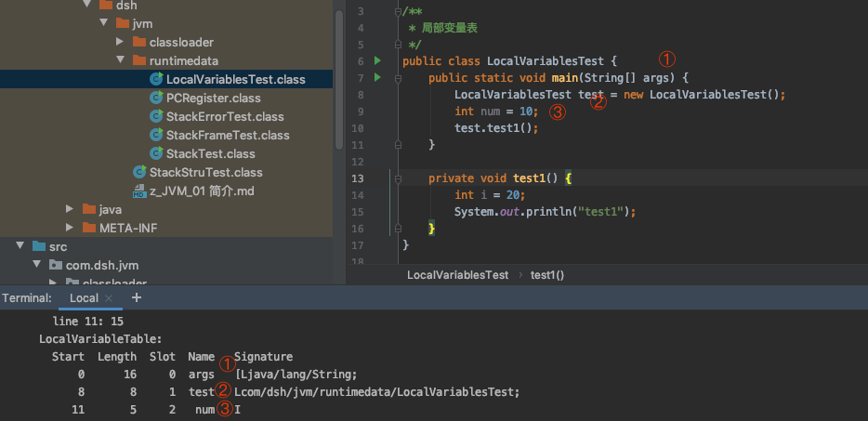This screenshot has width=868, height=421.
Task: Fold the Javadoc comment block at line 3
Action: coord(398,11)
